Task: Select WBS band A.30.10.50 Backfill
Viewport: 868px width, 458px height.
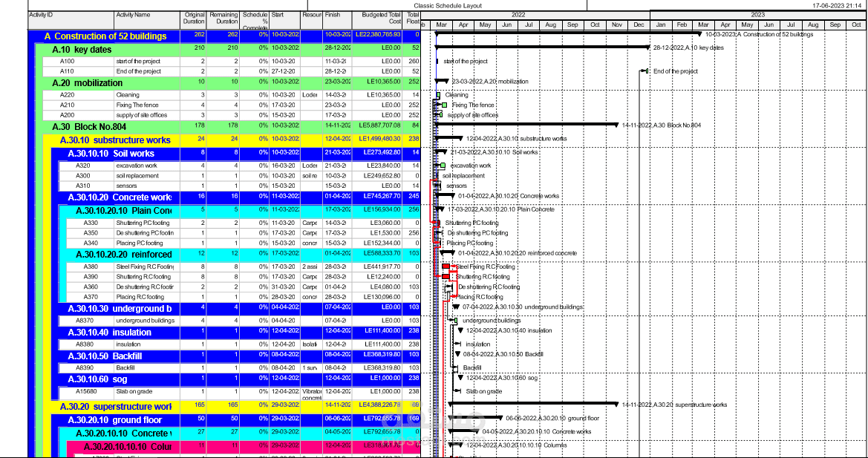Action: (236, 356)
